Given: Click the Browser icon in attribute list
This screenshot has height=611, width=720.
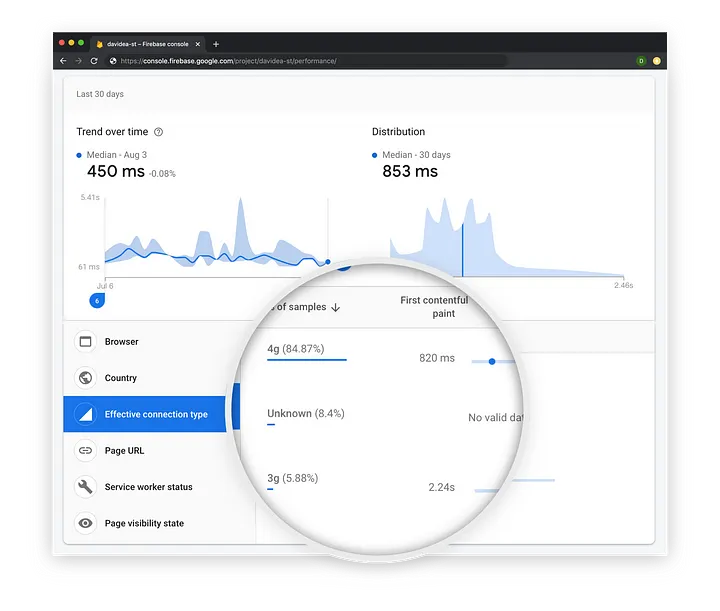Looking at the screenshot, I should pos(85,342).
